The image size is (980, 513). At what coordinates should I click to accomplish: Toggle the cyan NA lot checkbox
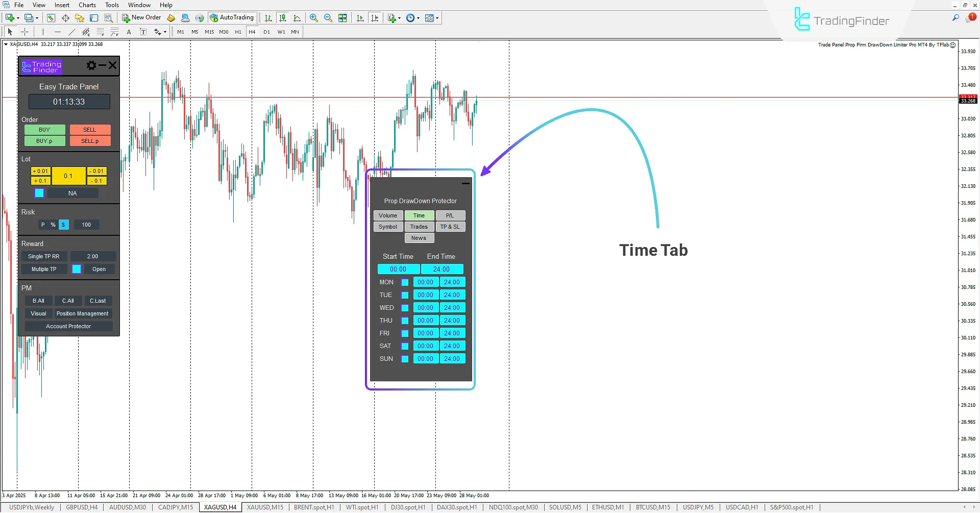pos(39,193)
